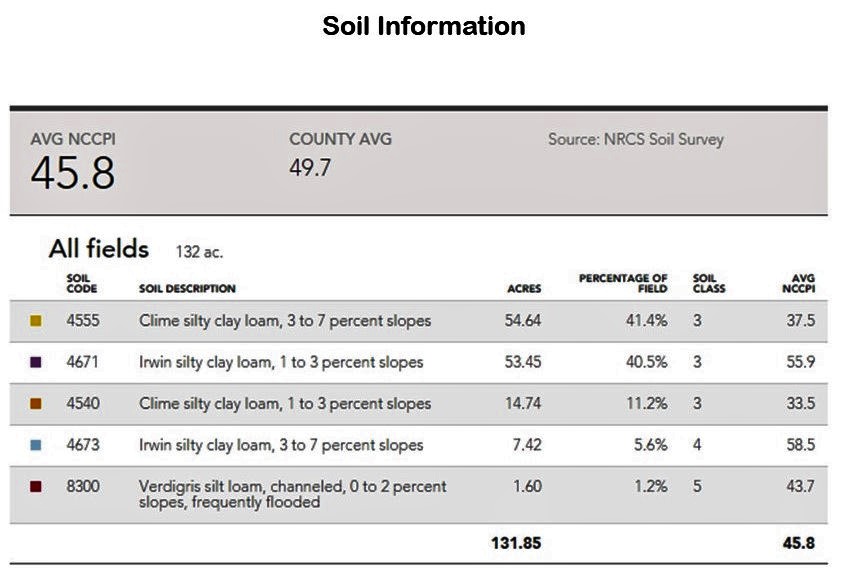Select the Clime silty clay loam 3 to 7 percent row

coord(418,321)
